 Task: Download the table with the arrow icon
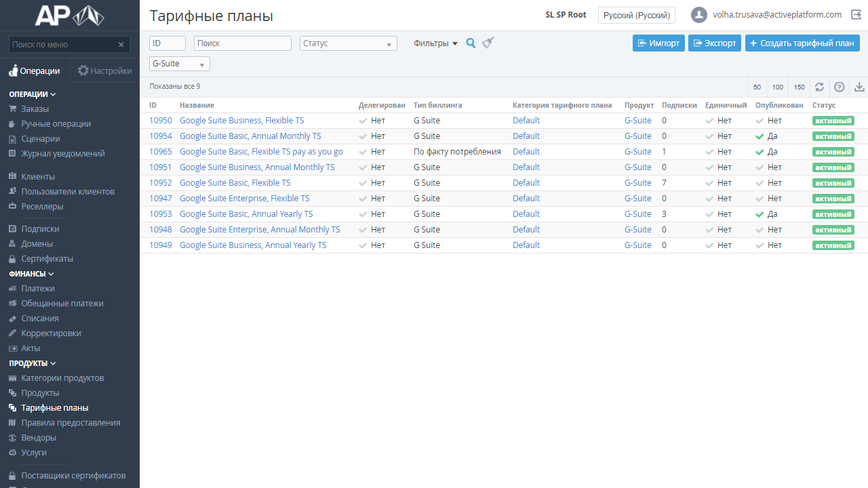859,87
